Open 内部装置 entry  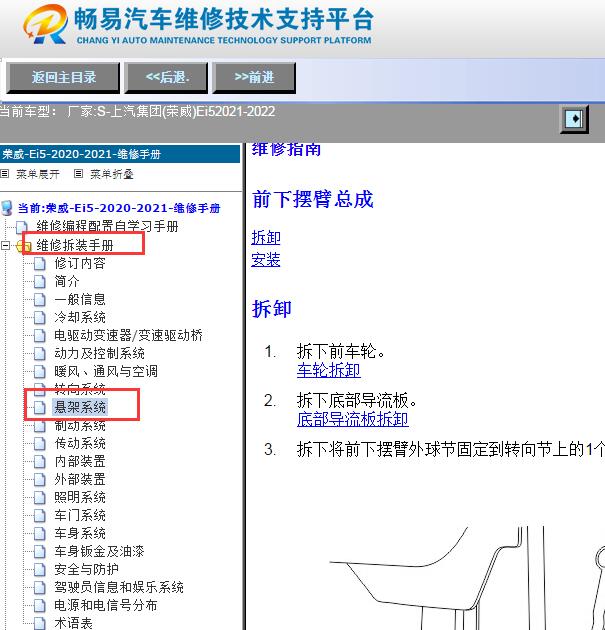click(x=80, y=461)
